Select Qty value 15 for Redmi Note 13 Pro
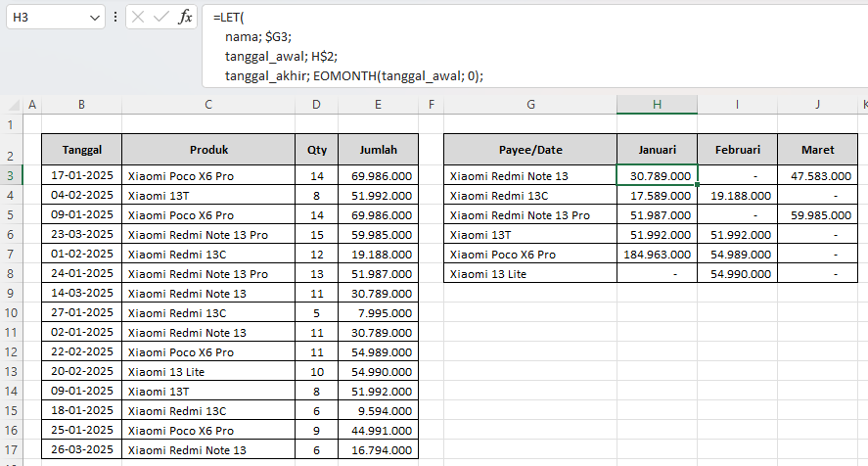Image resolution: width=868 pixels, height=466 pixels. click(x=317, y=234)
